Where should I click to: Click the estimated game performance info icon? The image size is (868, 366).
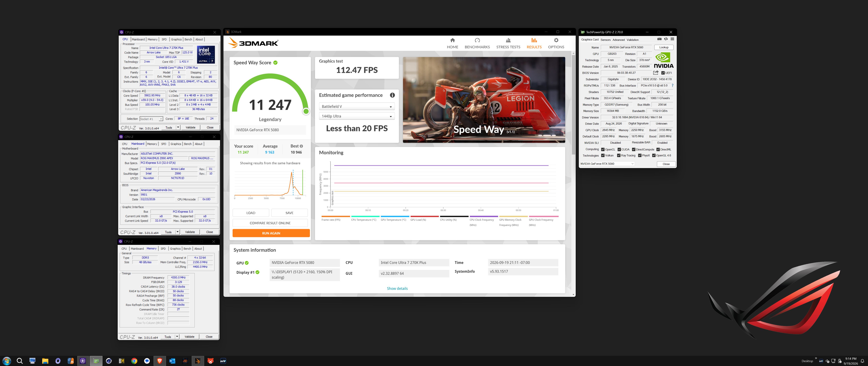tap(392, 95)
